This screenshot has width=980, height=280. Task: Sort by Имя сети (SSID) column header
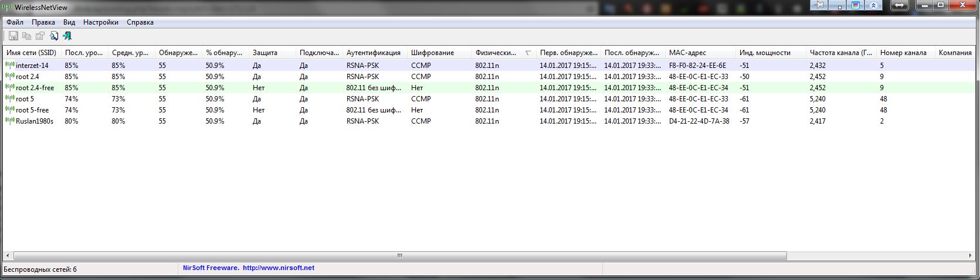click(32, 53)
